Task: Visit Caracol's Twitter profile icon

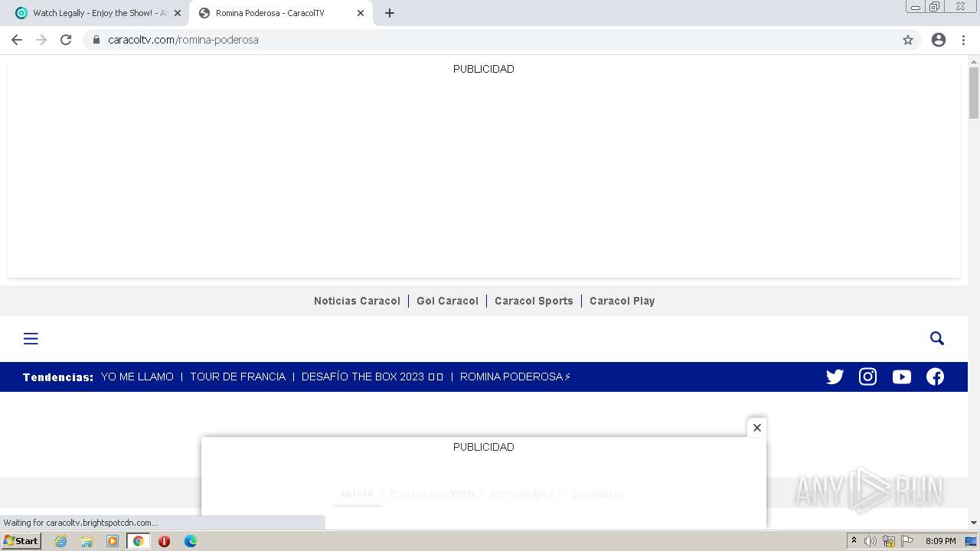Action: (835, 377)
